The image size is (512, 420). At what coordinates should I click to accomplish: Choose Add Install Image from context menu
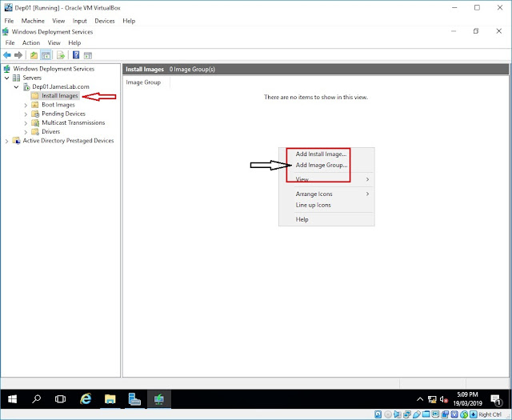[326, 154]
